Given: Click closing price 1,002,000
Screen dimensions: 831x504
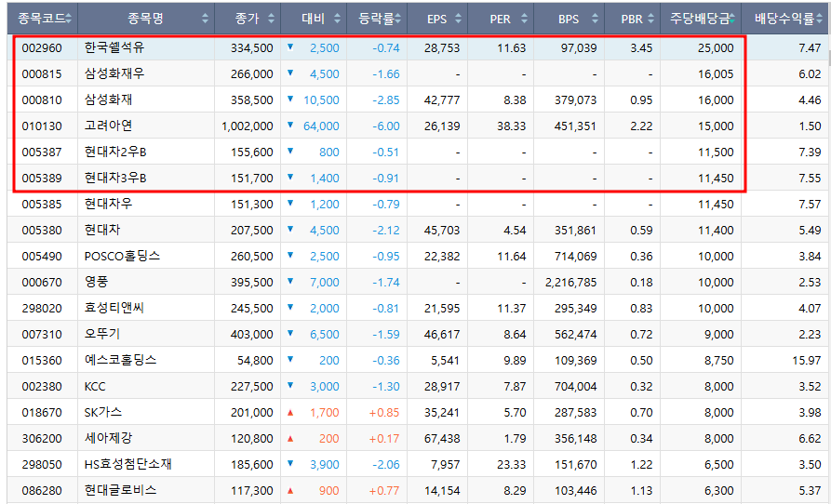Looking at the screenshot, I should tap(248, 126).
